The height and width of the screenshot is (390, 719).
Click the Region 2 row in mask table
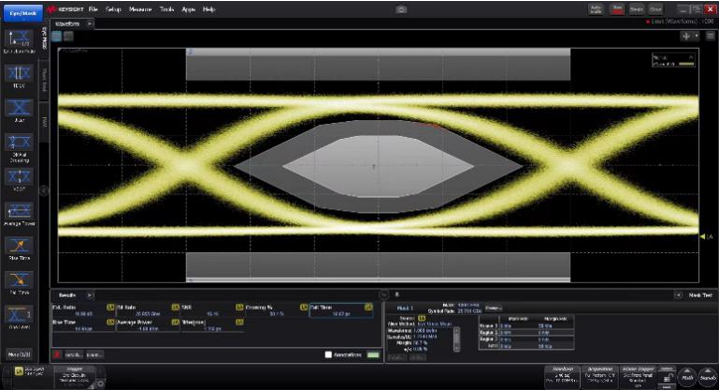[x=526, y=333]
